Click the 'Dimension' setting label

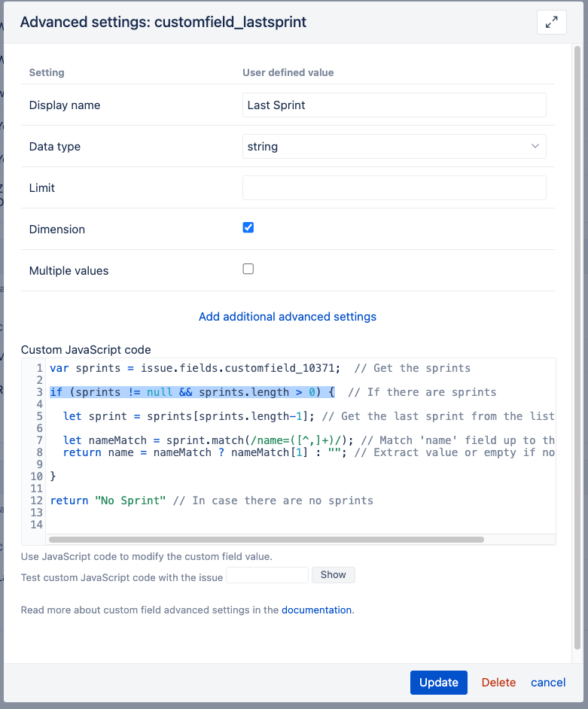[57, 230]
